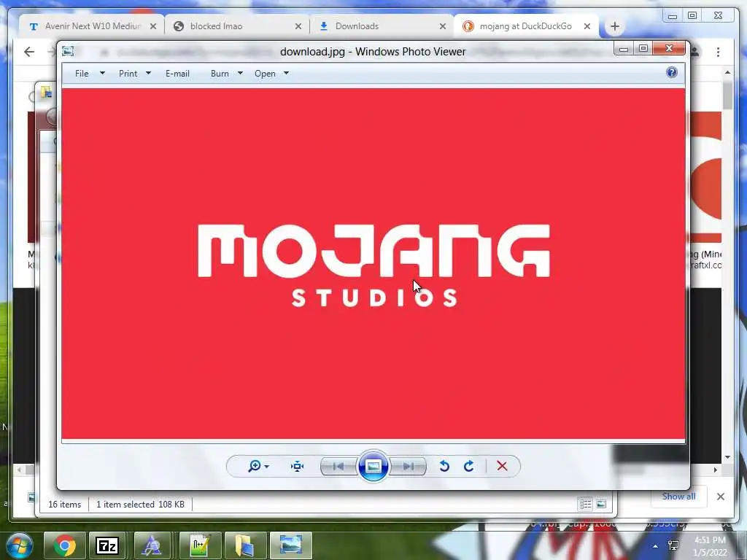Click Chrome back arrow button
747x560 pixels.
[29, 52]
